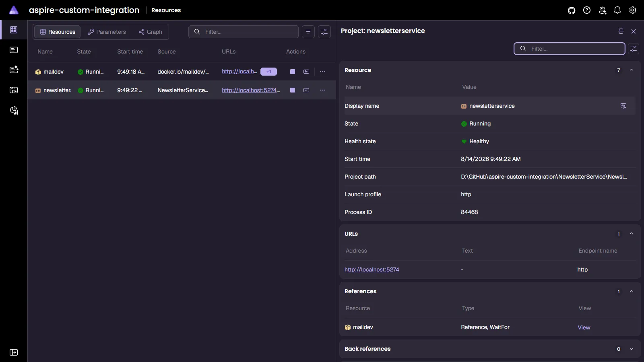Image resolution: width=644 pixels, height=362 pixels.
Task: Select the newsletterservice row name
Action: pyautogui.click(x=57, y=90)
